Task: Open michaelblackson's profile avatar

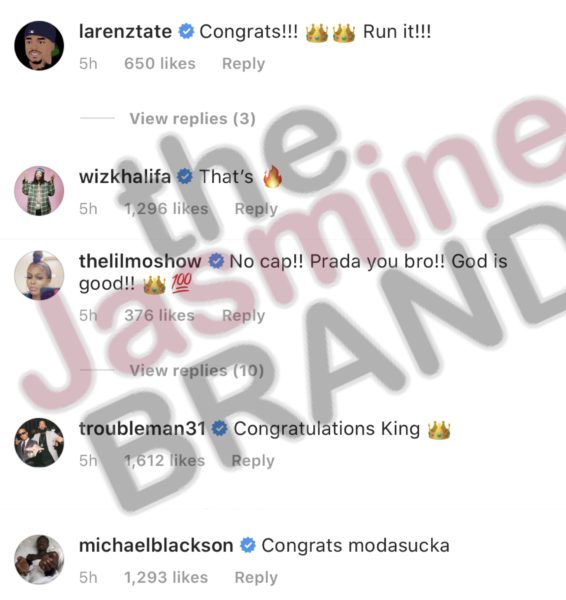Action: tap(39, 559)
